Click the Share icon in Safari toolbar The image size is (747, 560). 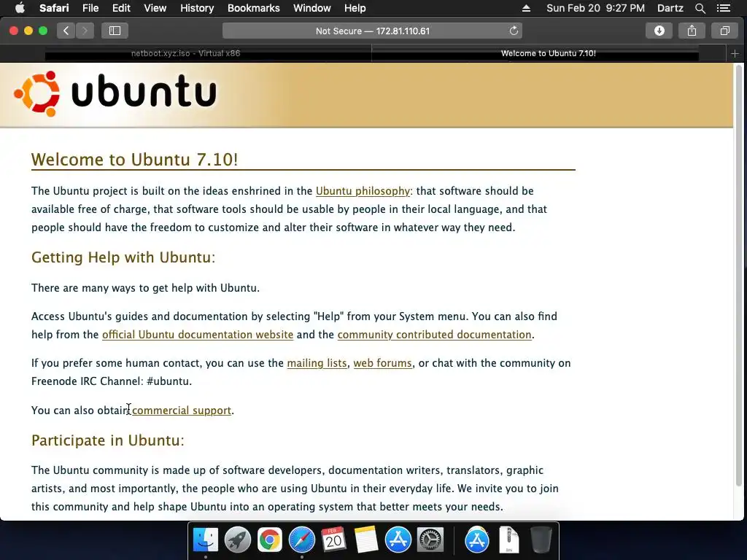[692, 31]
